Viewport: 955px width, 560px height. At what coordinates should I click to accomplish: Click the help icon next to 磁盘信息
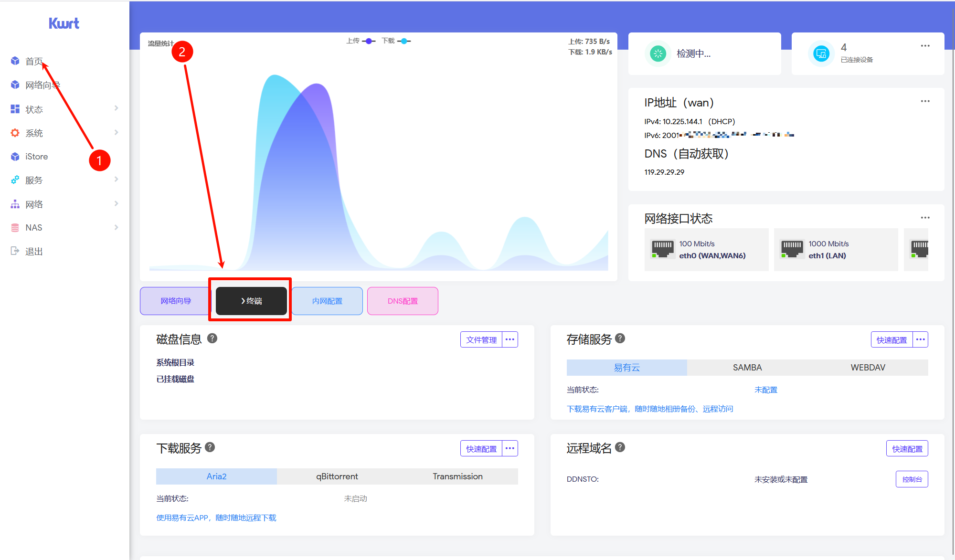[212, 338]
